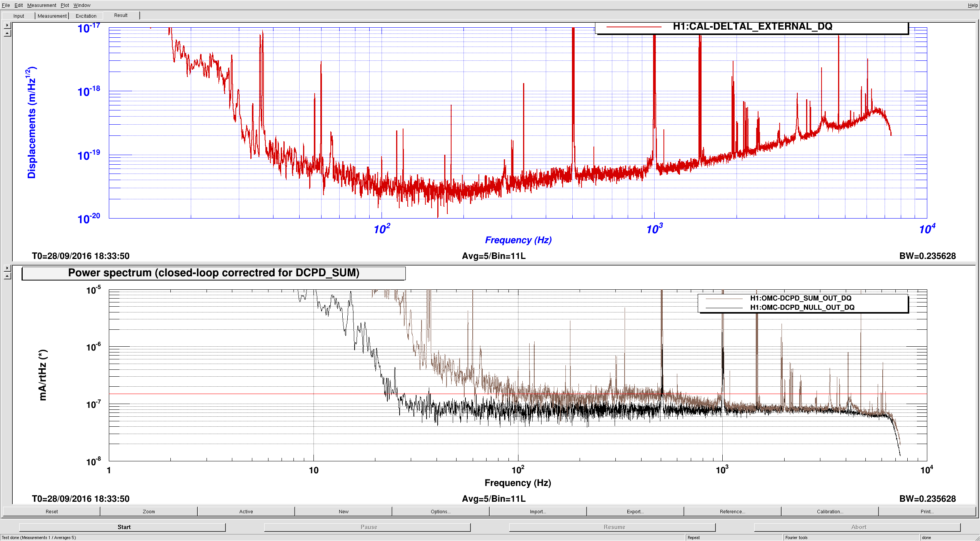The width and height of the screenshot is (980, 541).
Task: Select the Result tab
Action: coord(121,15)
